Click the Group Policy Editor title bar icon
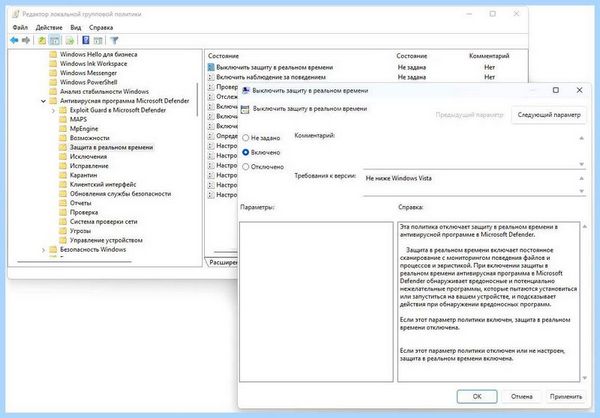Screen dimensions: 600x418 (x=15, y=15)
